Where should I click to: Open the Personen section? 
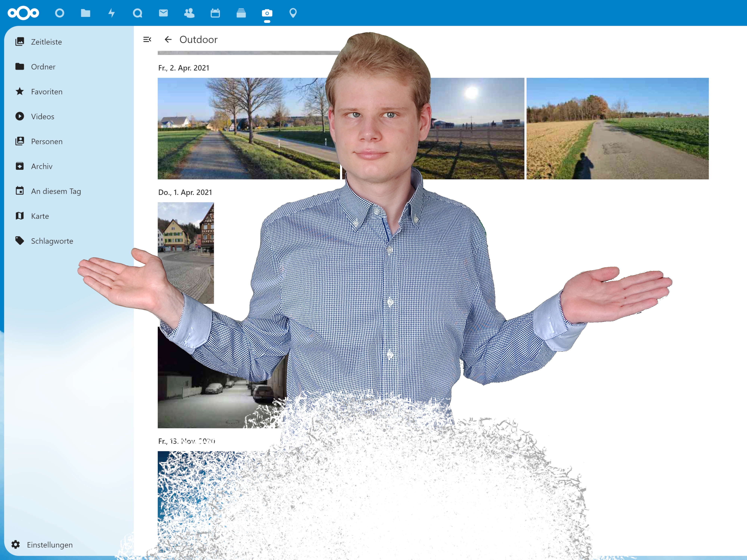pyautogui.click(x=47, y=141)
